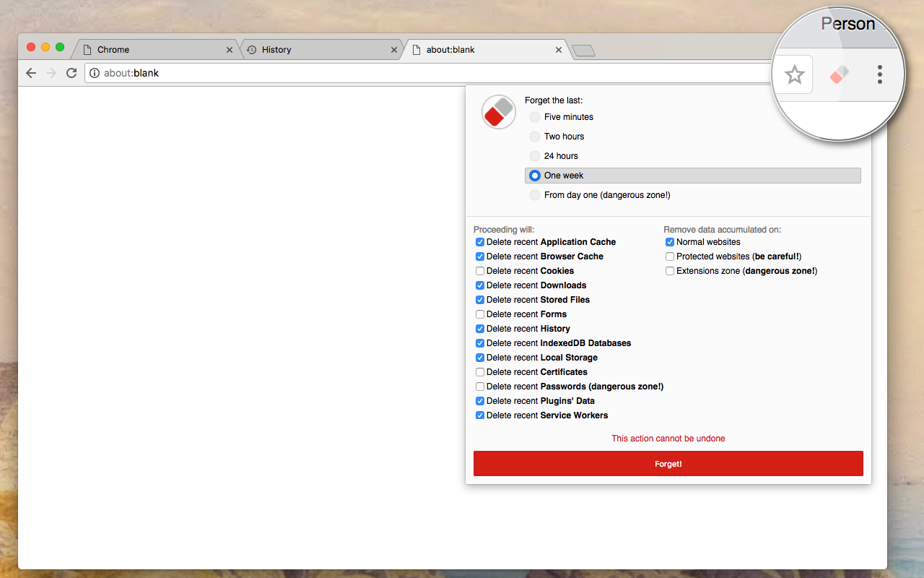Open a new tab with the blank tab stub
924x578 pixels.
[x=583, y=51]
